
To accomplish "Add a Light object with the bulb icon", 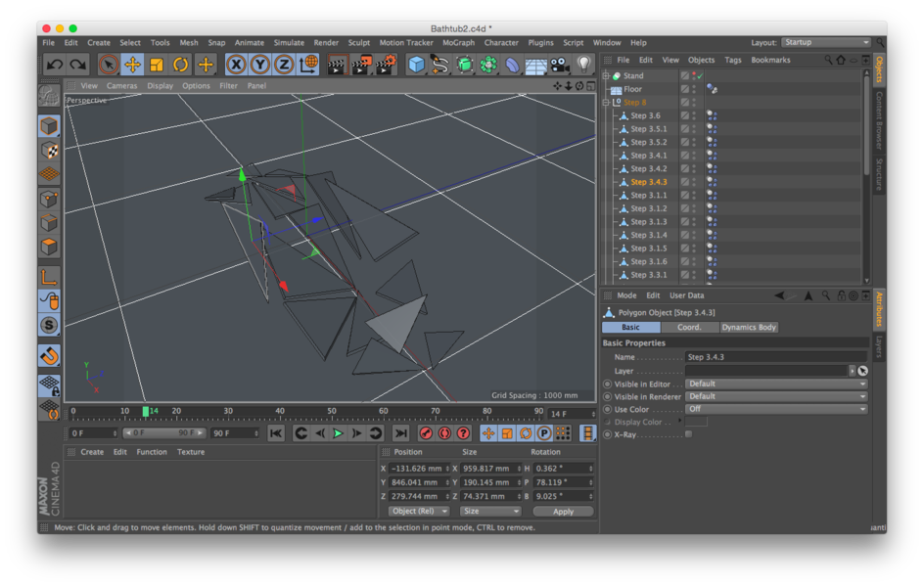I will pyautogui.click(x=583, y=65).
